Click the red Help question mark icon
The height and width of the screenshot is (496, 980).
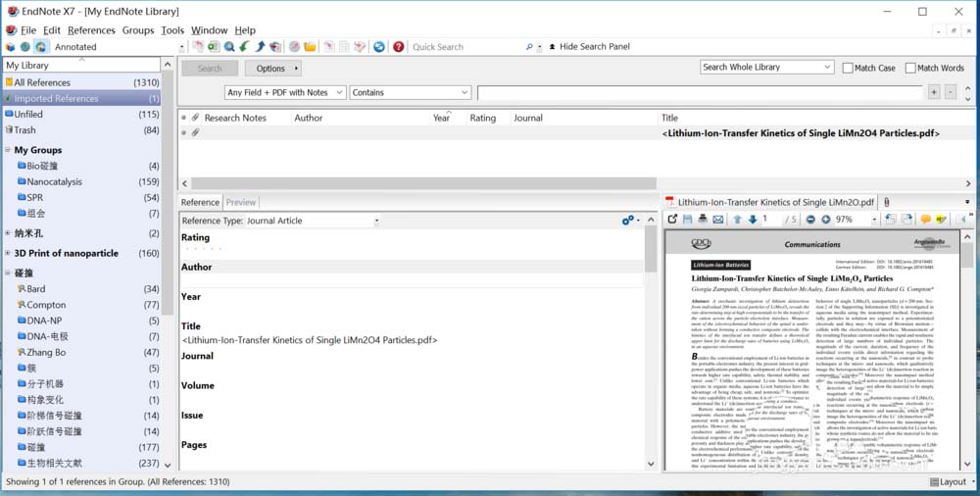(x=398, y=47)
